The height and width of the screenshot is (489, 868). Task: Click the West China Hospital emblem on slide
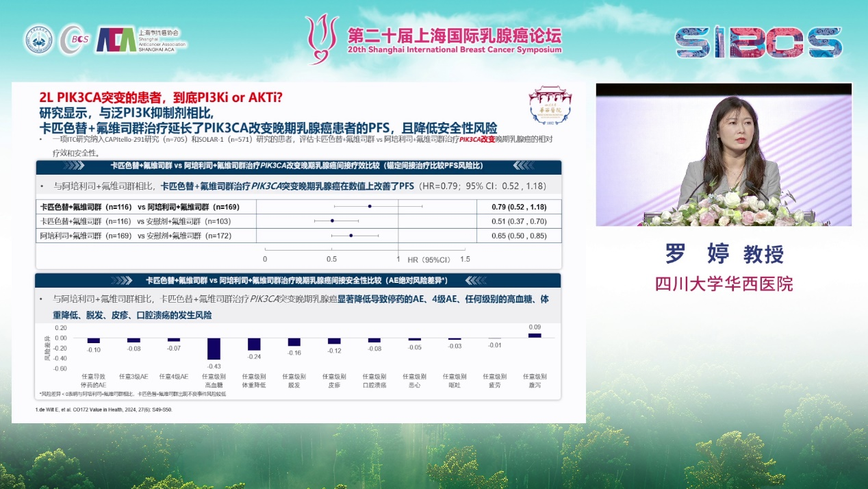tap(551, 105)
